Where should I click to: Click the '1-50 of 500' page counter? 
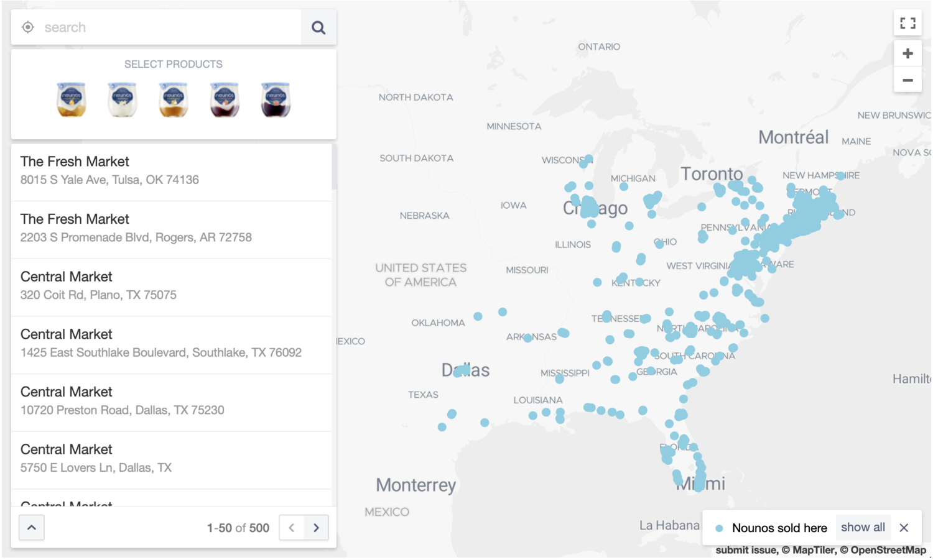(238, 528)
